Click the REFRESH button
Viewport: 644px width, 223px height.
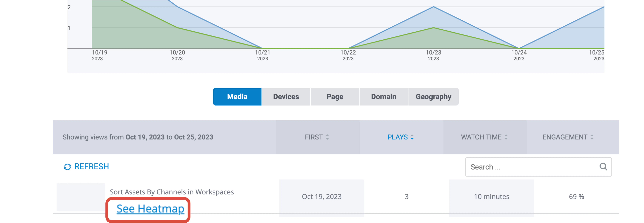[86, 167]
